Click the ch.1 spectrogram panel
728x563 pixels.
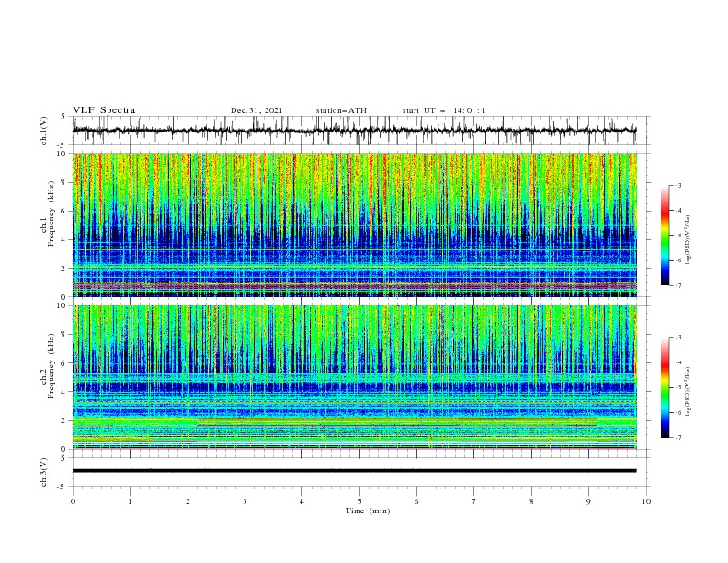354,224
